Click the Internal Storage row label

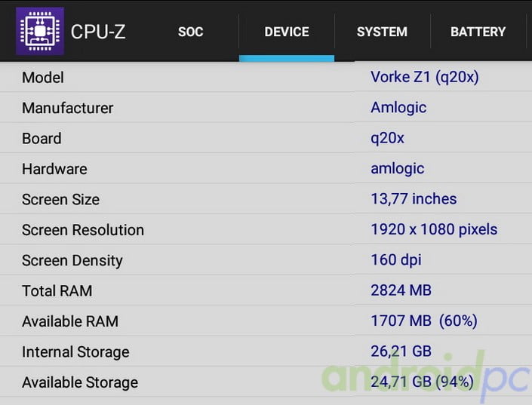[75, 352]
